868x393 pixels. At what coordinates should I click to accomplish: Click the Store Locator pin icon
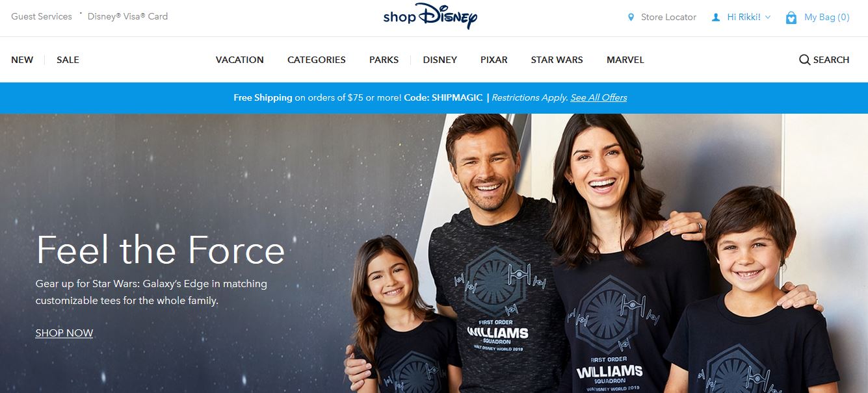[x=631, y=18]
